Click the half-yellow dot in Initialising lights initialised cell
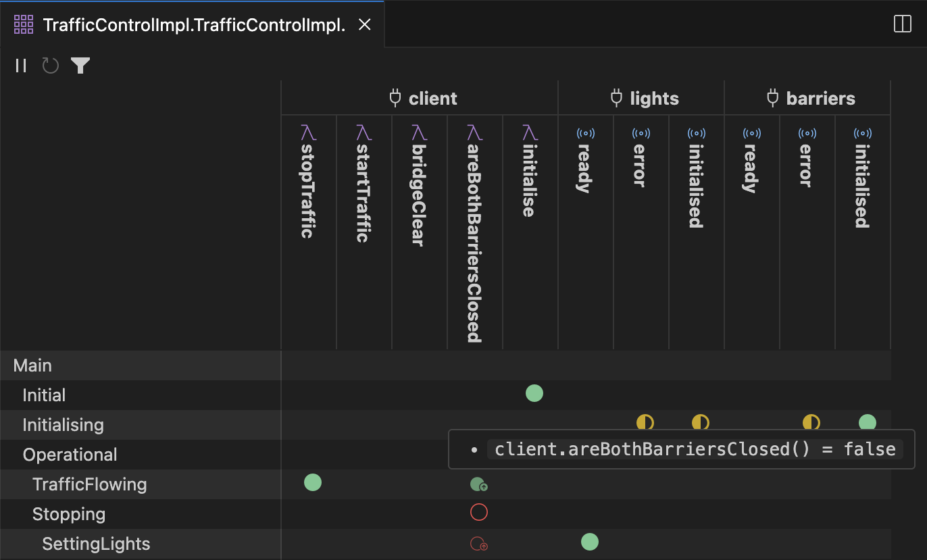Image resolution: width=927 pixels, height=560 pixels. pos(701,423)
